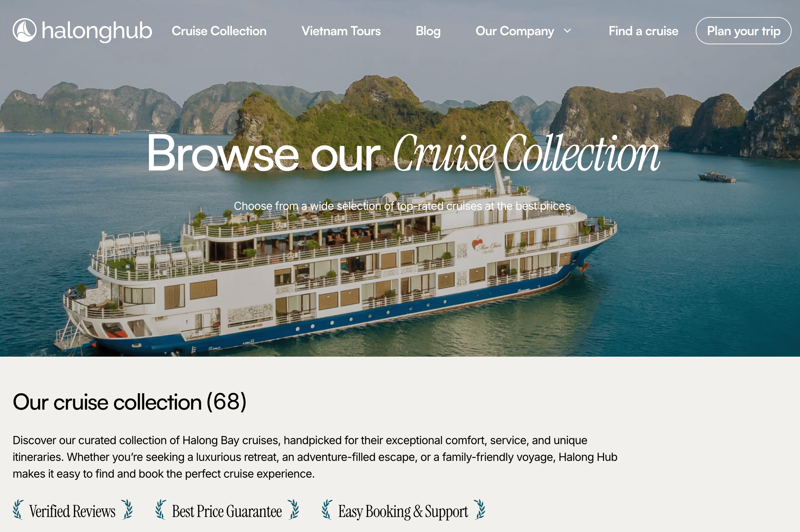Click the Plan your trip button

point(744,31)
